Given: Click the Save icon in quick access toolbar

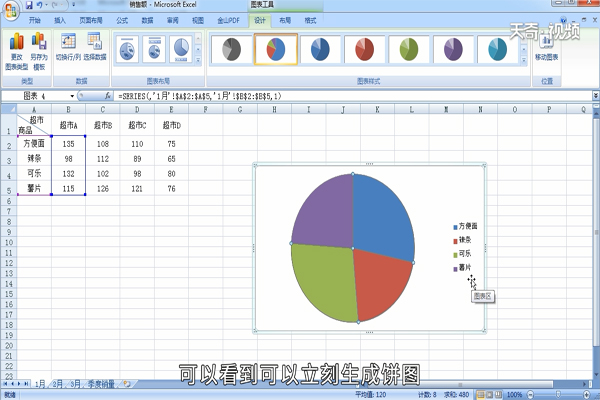Looking at the screenshot, I should (x=29, y=5).
